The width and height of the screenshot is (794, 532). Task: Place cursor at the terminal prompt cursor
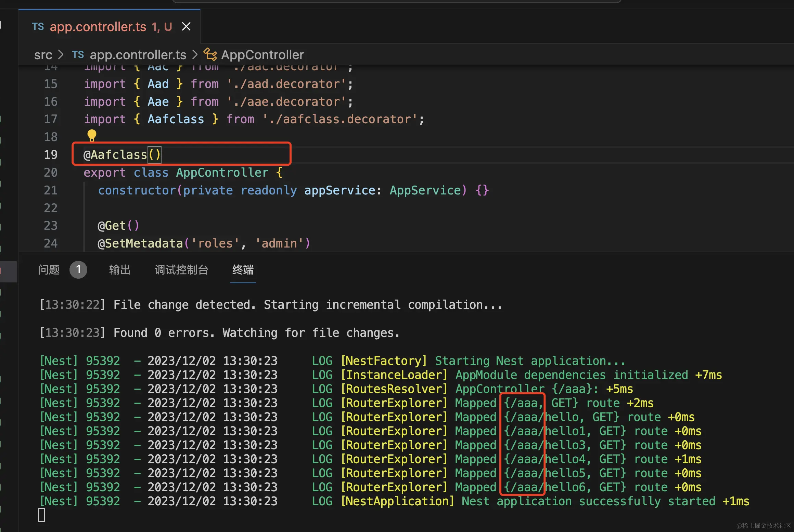tap(41, 515)
